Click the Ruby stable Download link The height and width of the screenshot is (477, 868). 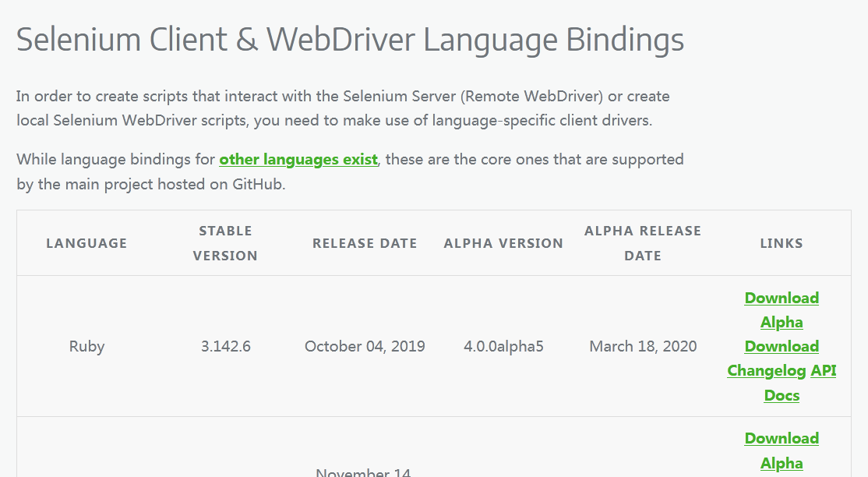(781, 298)
